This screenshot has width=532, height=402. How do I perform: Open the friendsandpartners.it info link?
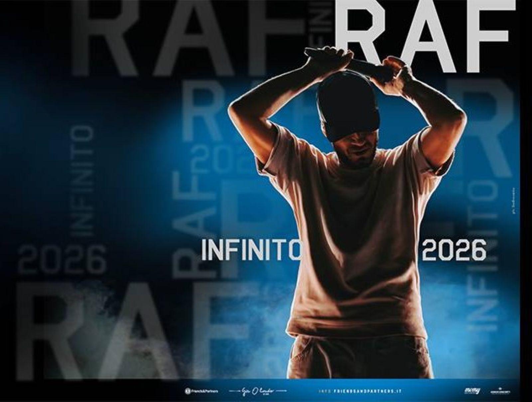coord(359,391)
